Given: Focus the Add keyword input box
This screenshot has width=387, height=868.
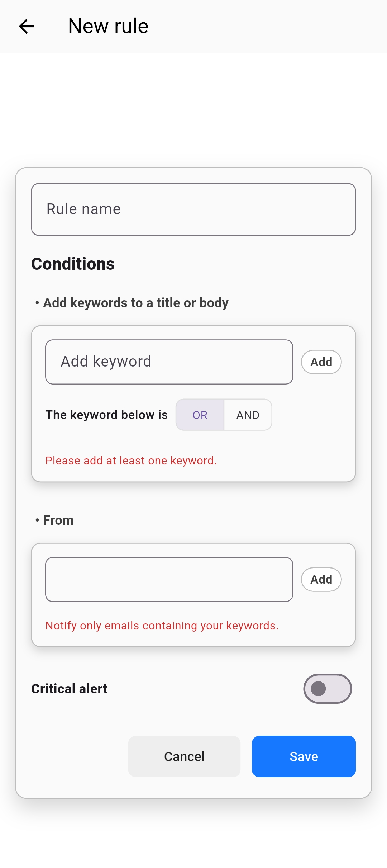Looking at the screenshot, I should click(x=169, y=362).
